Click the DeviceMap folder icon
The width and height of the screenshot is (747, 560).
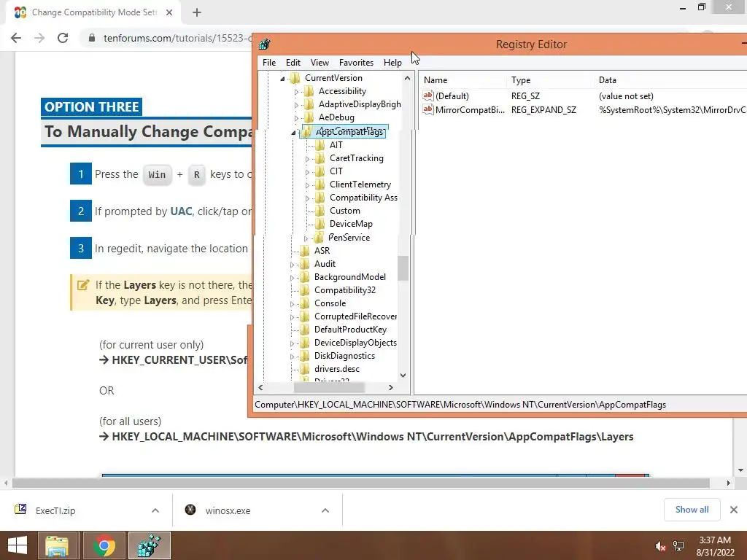tap(320, 224)
